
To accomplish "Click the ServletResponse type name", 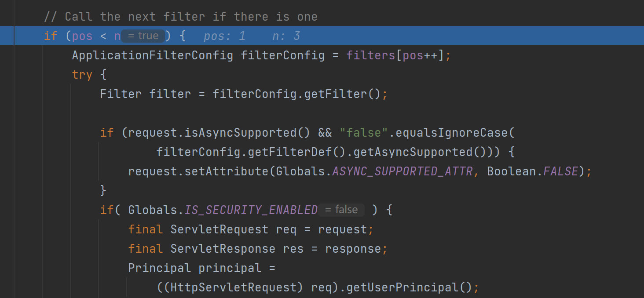I will pyautogui.click(x=223, y=249).
